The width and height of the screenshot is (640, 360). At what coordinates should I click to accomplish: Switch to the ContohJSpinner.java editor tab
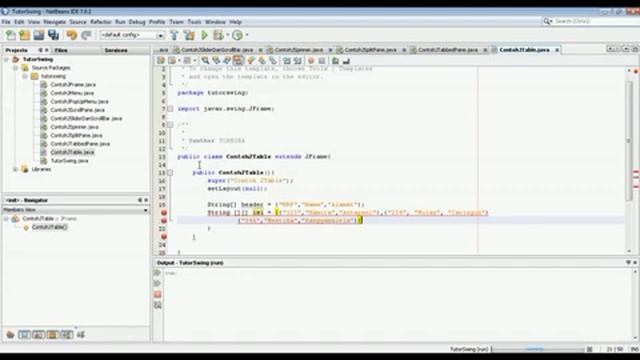(x=298, y=50)
